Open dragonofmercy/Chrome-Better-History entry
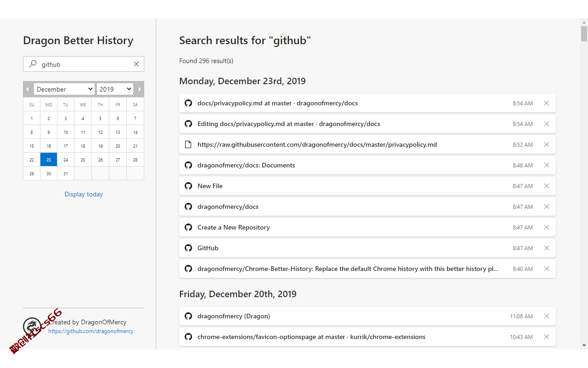The width and height of the screenshot is (588, 368). tap(367, 269)
